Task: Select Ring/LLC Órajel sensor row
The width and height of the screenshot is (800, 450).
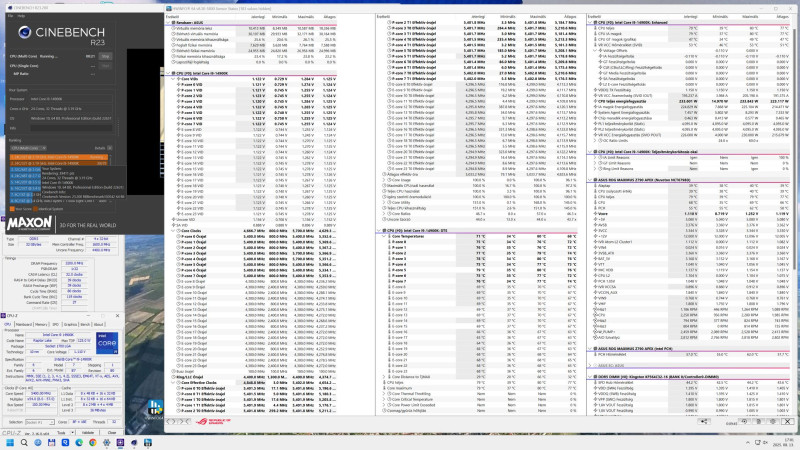Action: click(x=254, y=377)
